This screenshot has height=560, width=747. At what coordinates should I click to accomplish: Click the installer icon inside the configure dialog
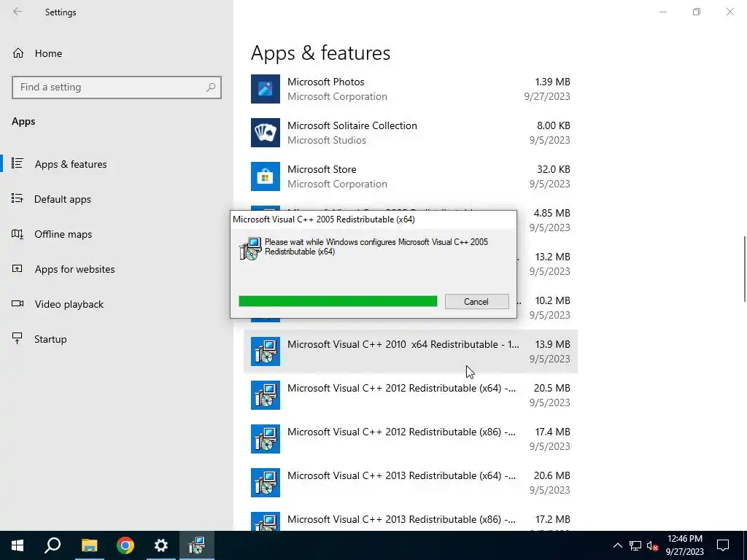coord(251,249)
